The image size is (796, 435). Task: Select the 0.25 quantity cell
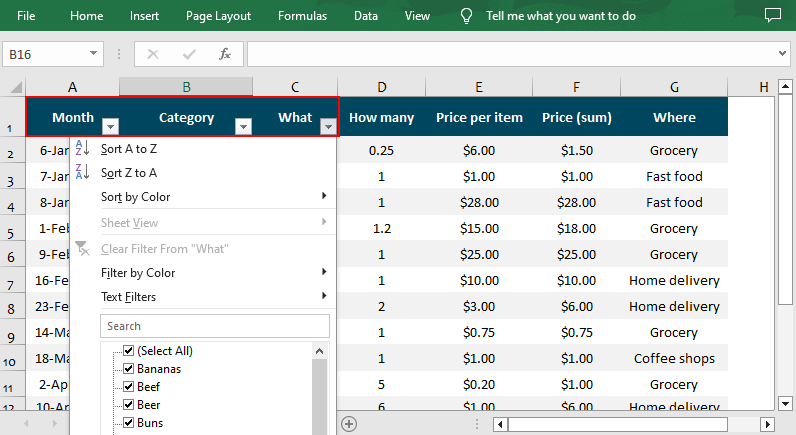tap(381, 150)
